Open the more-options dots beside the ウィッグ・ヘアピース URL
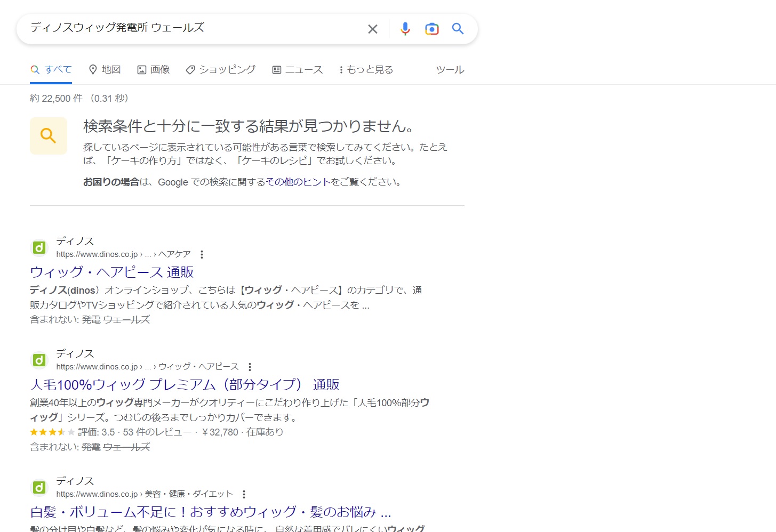 (x=250, y=367)
